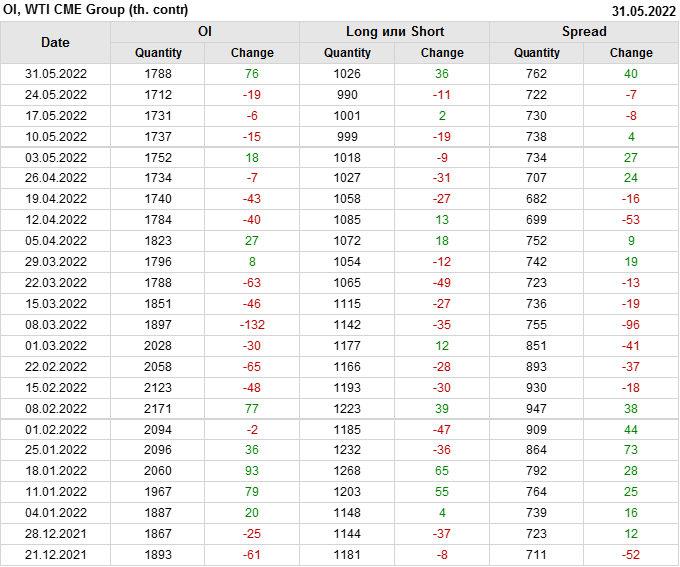
Task: Select the 24.05.2022 date cell
Action: [55, 94]
